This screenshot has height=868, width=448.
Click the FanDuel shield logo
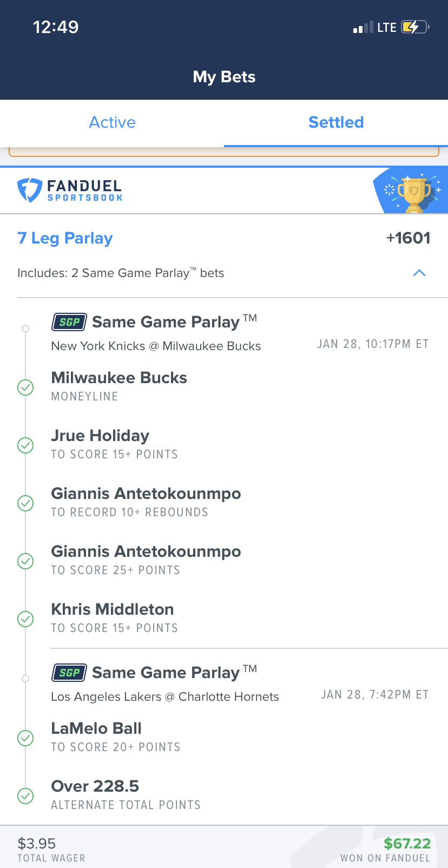28,188
